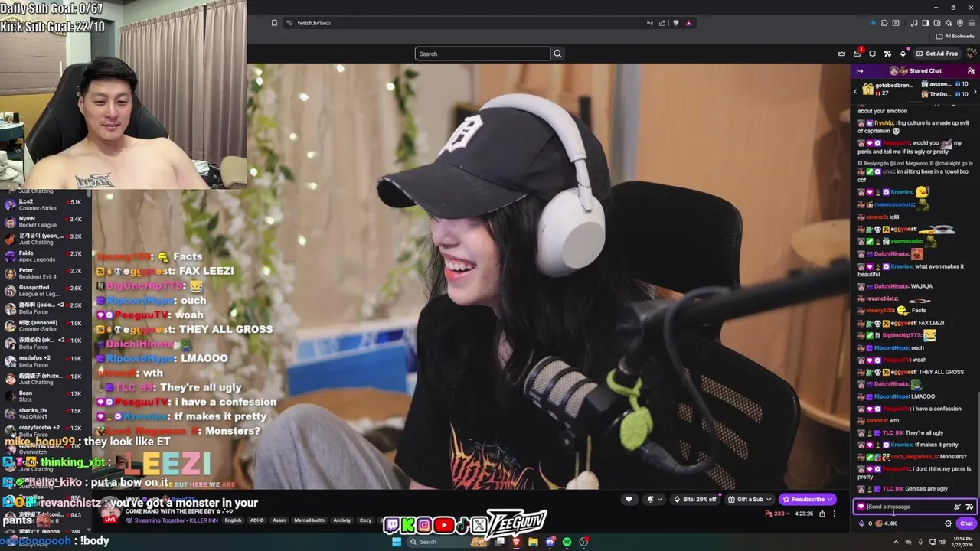The width and height of the screenshot is (980, 551).
Task: Show hidden system tray icons chevron
Action: point(896,542)
